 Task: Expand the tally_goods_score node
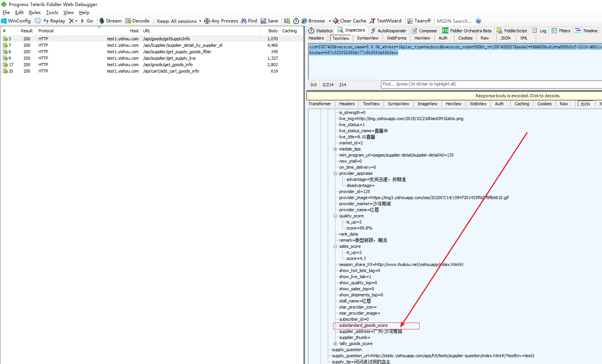[x=335, y=343]
